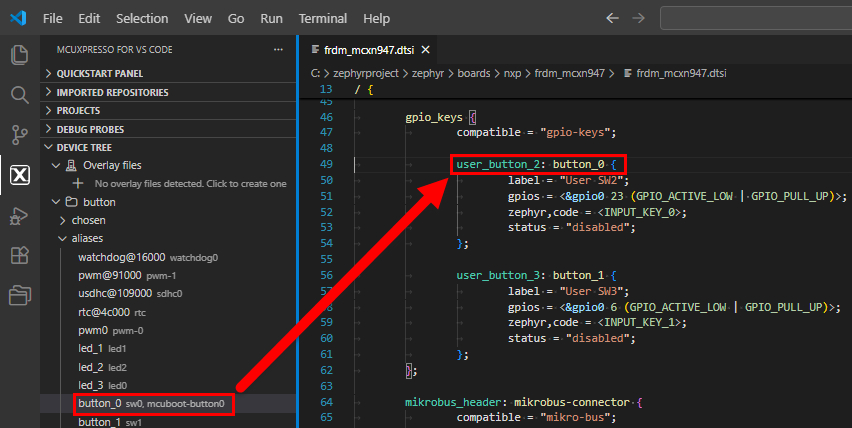Click the zephyrproject breadcrumb segment
The width and height of the screenshot is (852, 428).
pos(366,73)
